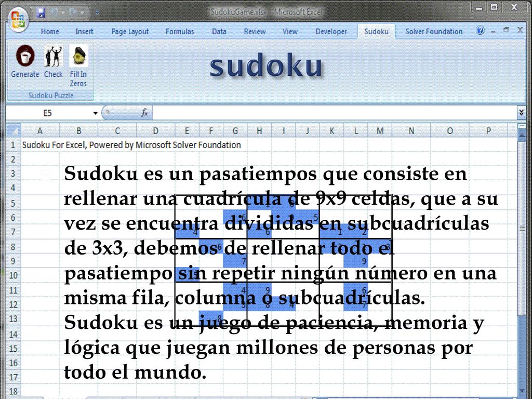Expand the formula bar chevron
This screenshot has height=399, width=532.
[x=522, y=112]
